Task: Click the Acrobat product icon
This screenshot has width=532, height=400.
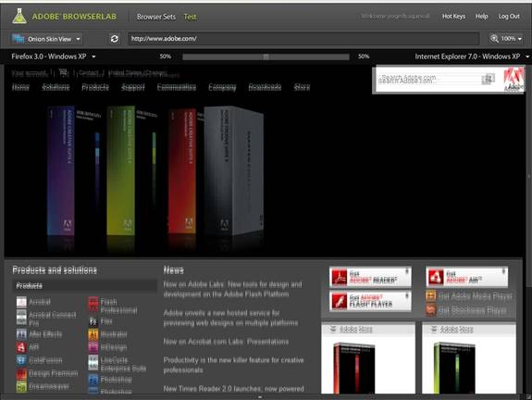Action: tap(21, 302)
